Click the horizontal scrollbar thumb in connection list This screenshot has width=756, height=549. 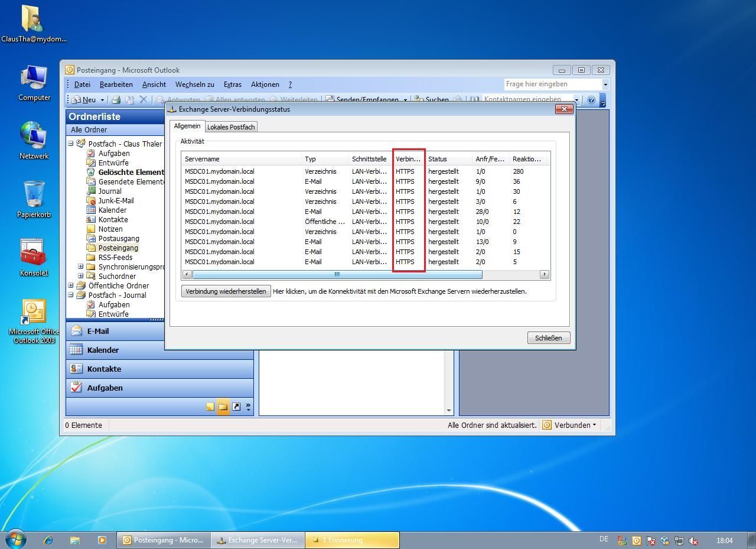point(337,274)
